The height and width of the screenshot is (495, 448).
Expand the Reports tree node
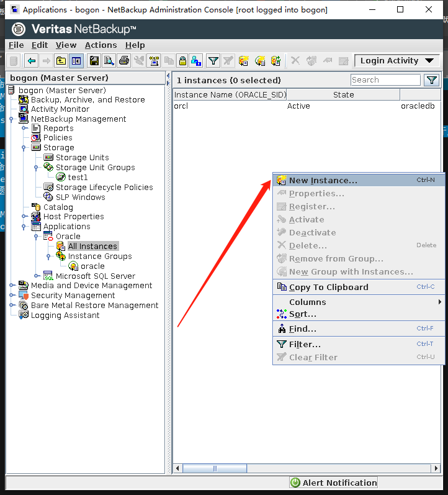(24, 128)
